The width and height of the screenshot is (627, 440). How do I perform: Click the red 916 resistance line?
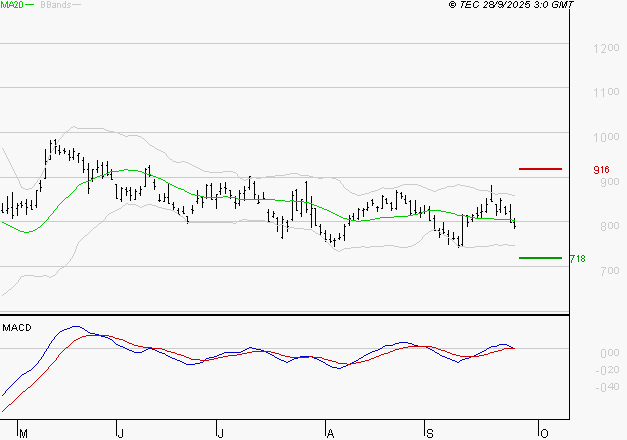tap(540, 169)
